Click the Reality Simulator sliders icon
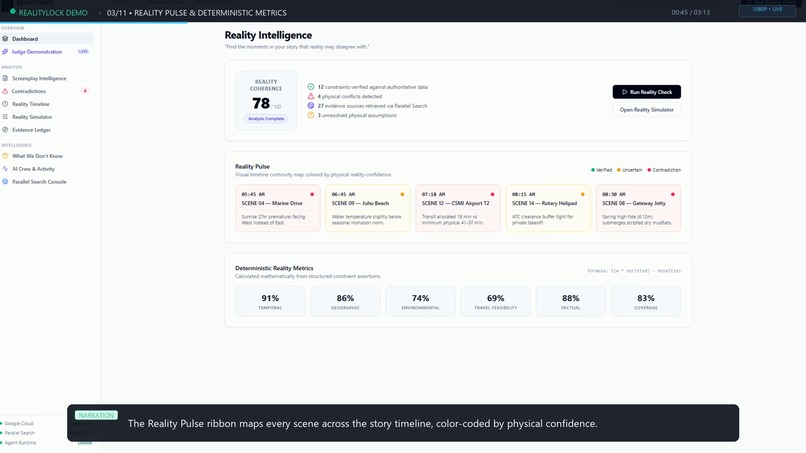 coord(5,117)
